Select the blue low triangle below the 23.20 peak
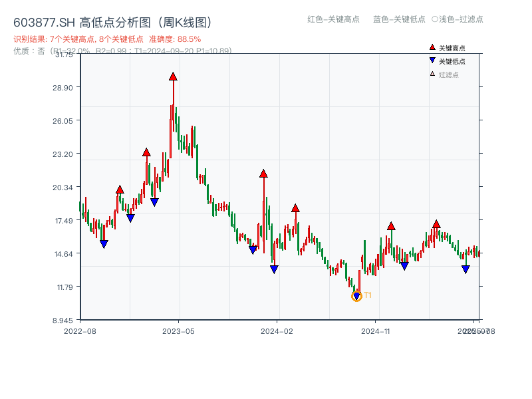This screenshot has height=399, width=532. [x=154, y=202]
